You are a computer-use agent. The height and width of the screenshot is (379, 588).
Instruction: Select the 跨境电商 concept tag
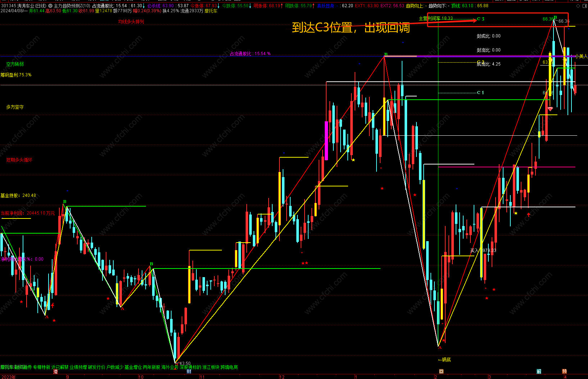coord(229,367)
